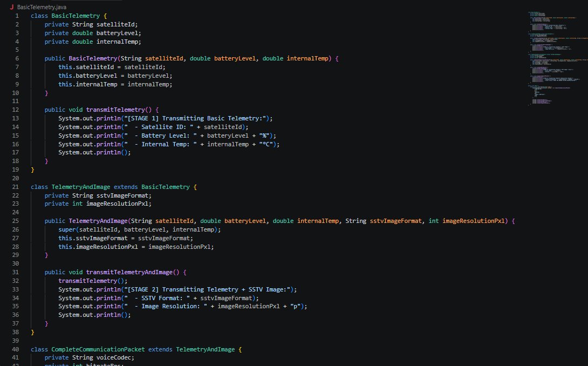
Task: Click the ' - Satellite ID: ' string literal
Action: 159,127
